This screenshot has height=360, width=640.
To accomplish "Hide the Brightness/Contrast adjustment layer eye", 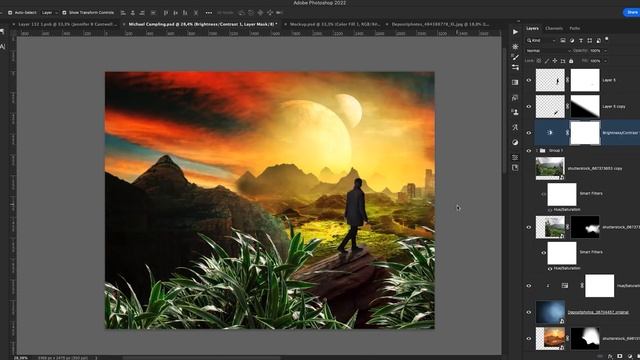I will 529,133.
